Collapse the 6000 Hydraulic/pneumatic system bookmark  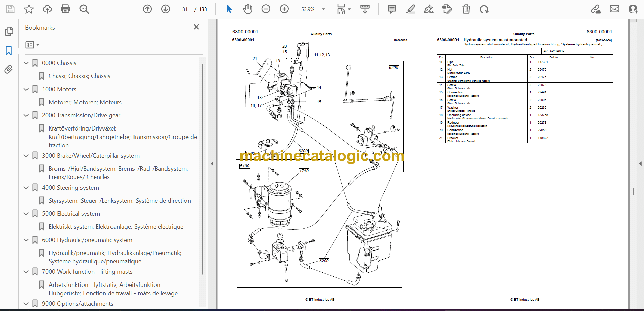tap(26, 240)
